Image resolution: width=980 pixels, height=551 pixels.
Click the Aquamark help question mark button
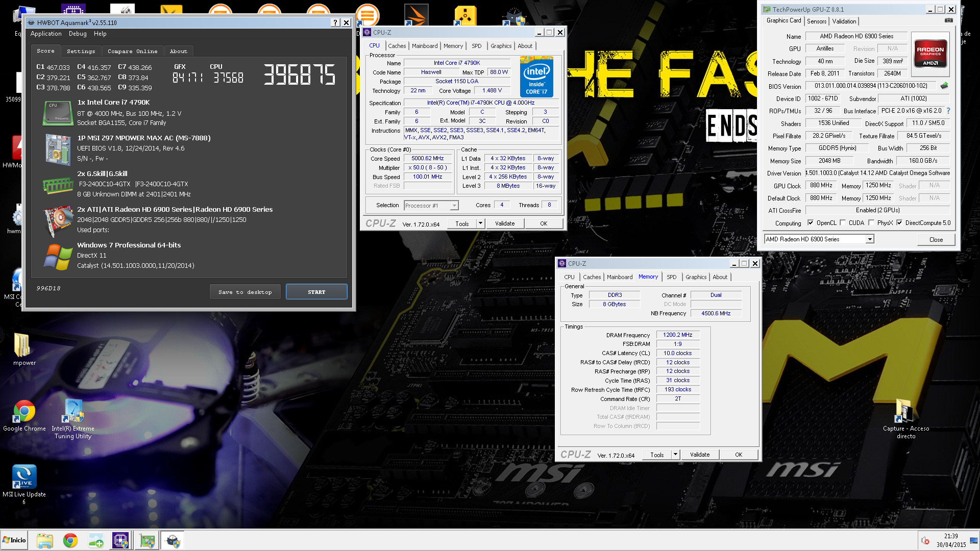[x=335, y=22]
